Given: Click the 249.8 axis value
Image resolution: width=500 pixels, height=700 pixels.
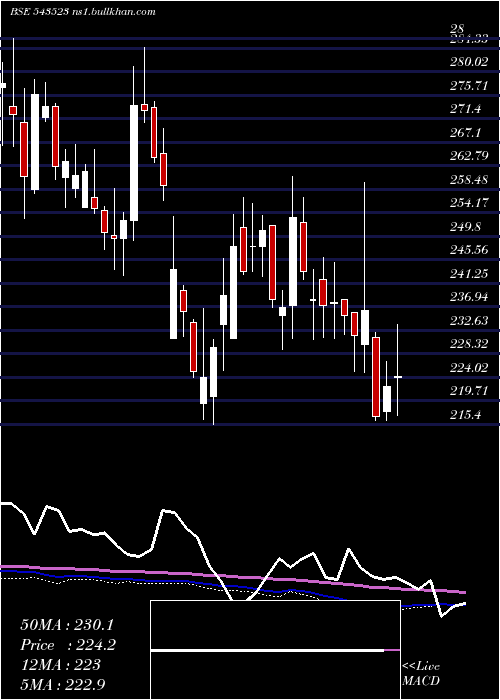Looking at the screenshot, I should (x=466, y=227).
